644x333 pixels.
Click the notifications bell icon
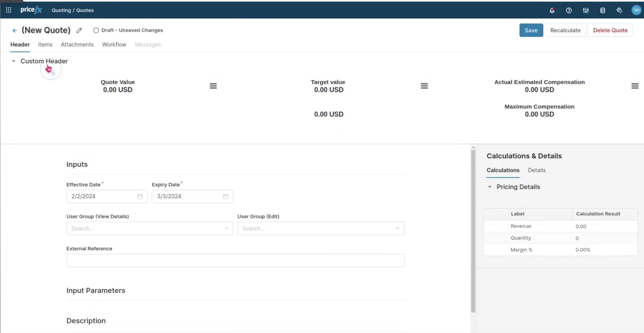point(552,10)
